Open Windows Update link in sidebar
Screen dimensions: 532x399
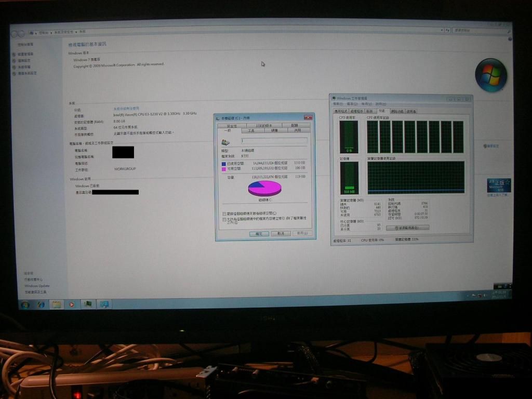[37, 286]
